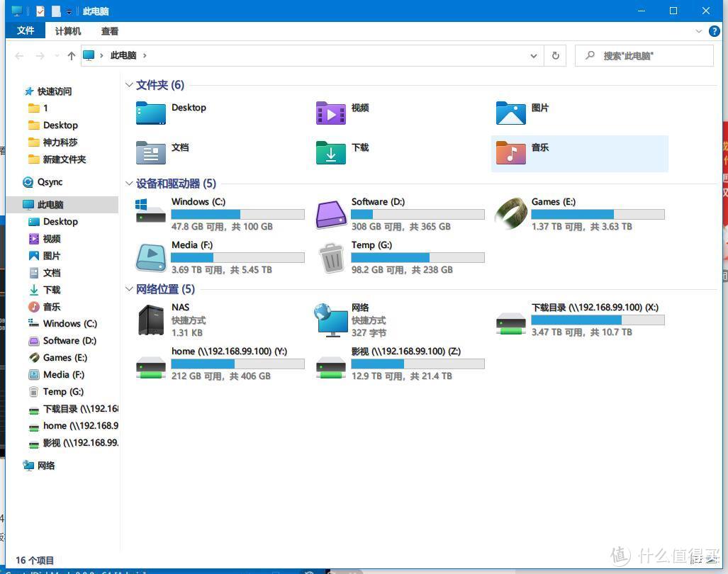
Task: Click the forward navigation arrow
Action: [x=40, y=56]
